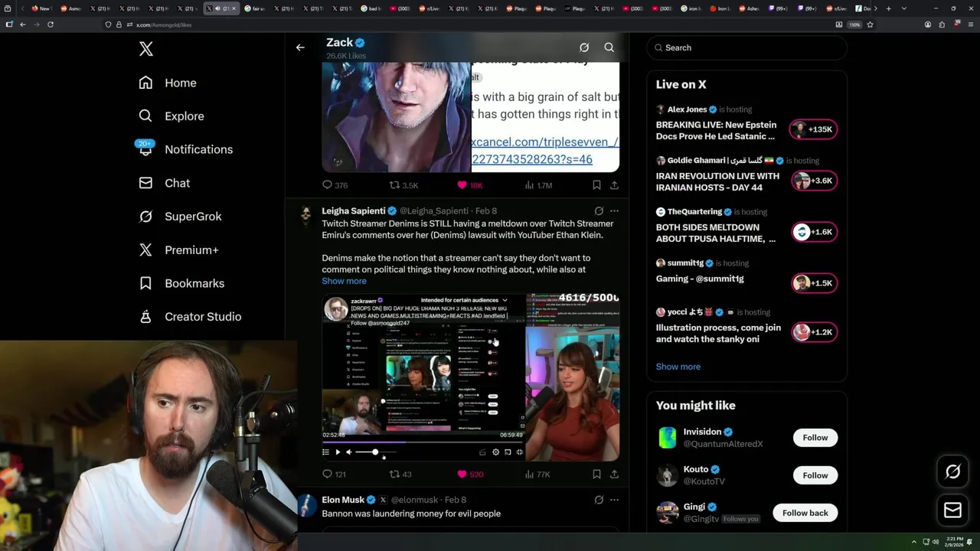Unlike the post with 18K likes

coord(469,185)
